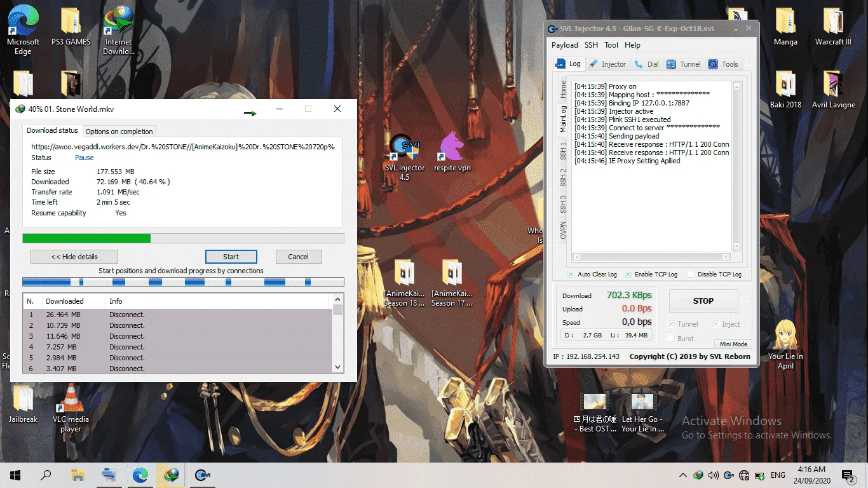Click the green download progress bar
Viewport: 868px width, 488px height.
(183, 238)
